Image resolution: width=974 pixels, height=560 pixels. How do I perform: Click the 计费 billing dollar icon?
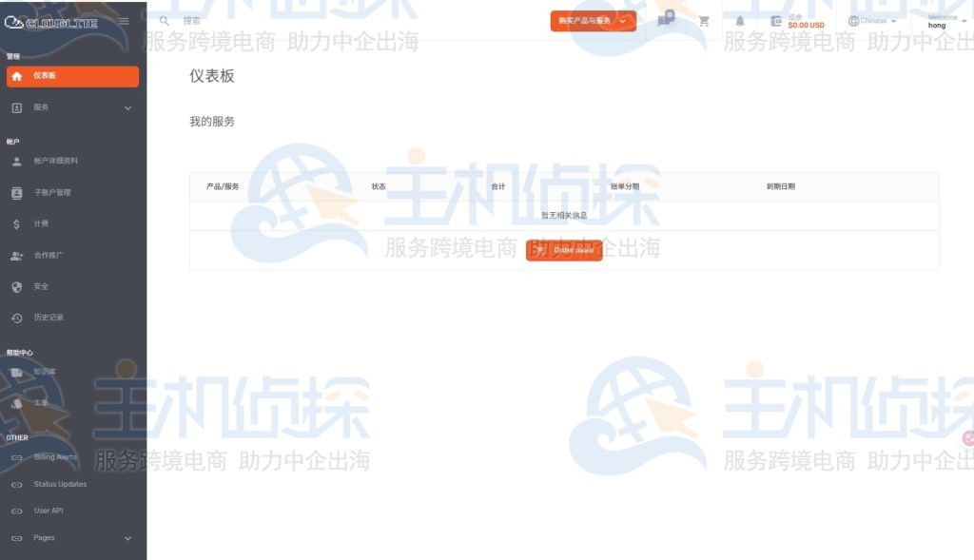pos(16,223)
